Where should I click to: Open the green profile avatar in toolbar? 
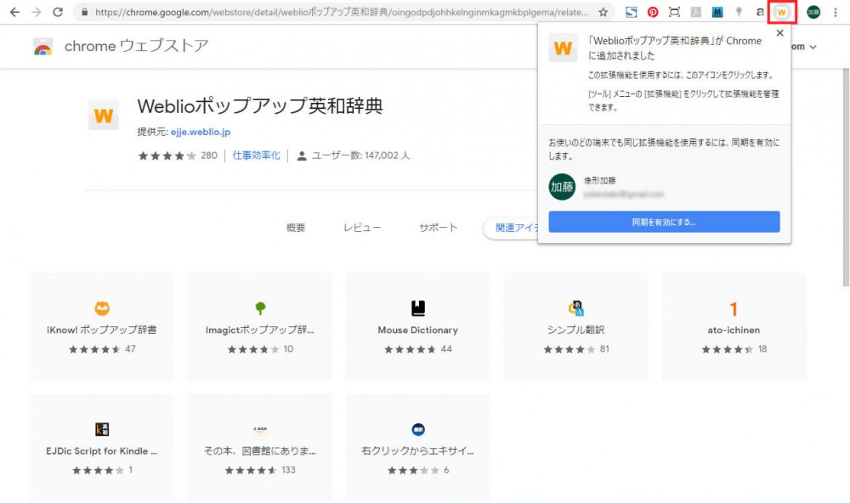(813, 12)
